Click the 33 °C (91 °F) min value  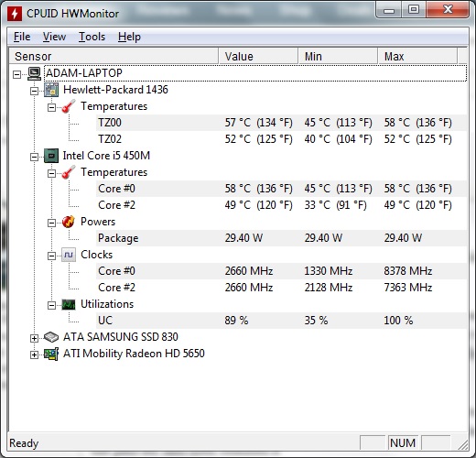coord(335,205)
